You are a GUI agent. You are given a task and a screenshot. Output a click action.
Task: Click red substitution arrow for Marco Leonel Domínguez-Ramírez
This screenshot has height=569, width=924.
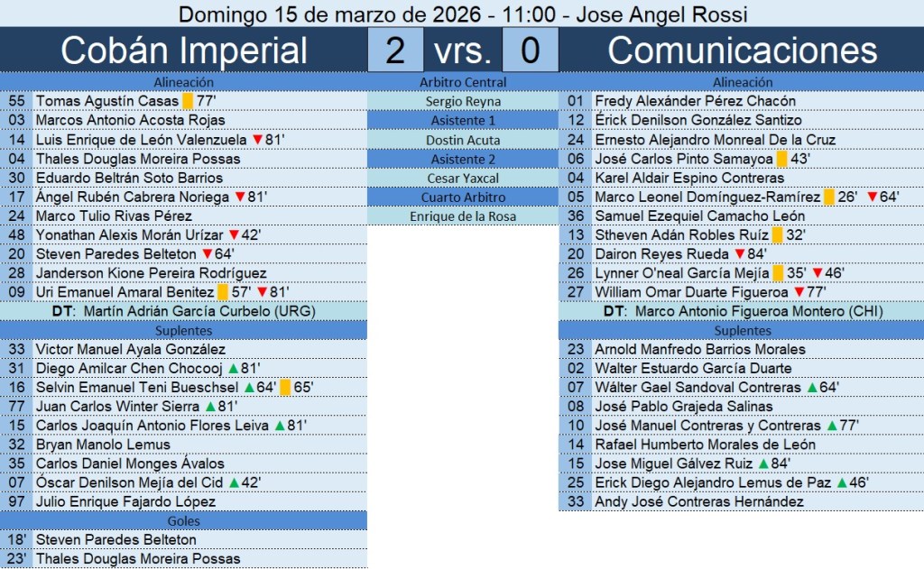pos(872,197)
